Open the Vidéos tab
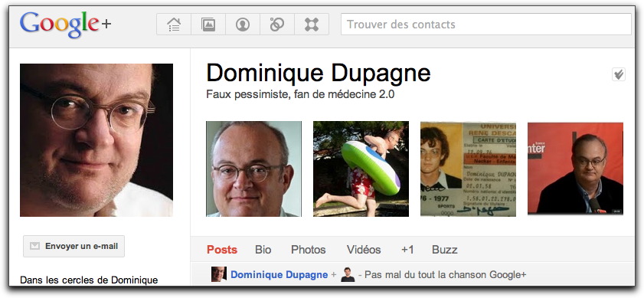 click(364, 250)
